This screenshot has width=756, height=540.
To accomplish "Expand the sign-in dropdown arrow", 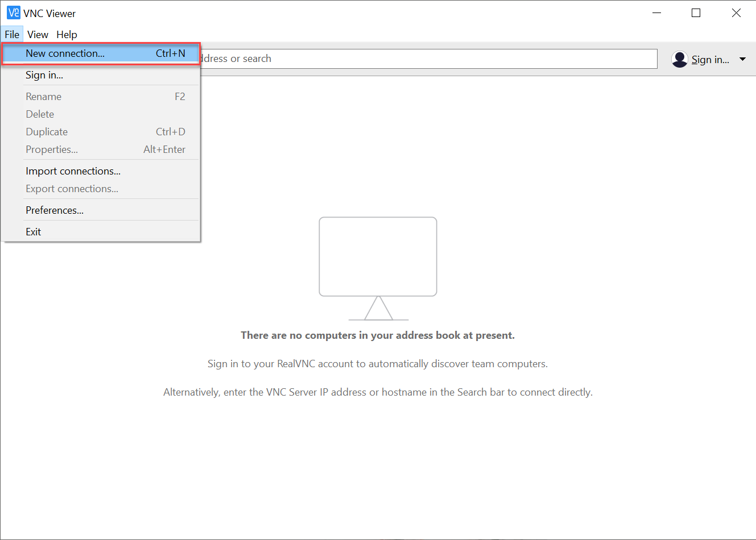I will click(x=742, y=59).
